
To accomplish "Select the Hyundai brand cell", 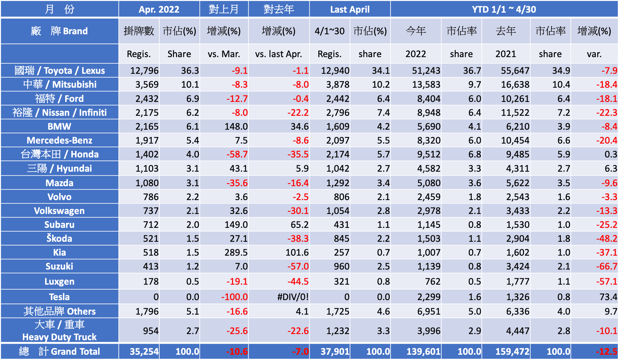I will 60,168.
